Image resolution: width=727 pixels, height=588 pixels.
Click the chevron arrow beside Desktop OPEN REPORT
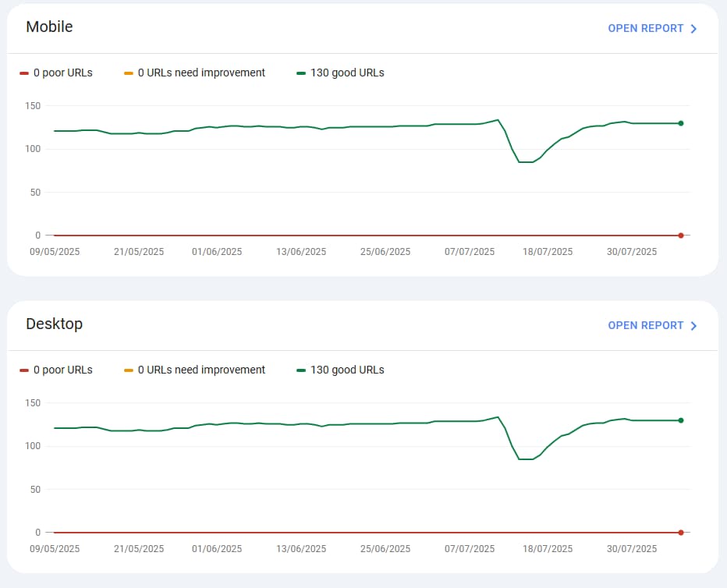693,326
